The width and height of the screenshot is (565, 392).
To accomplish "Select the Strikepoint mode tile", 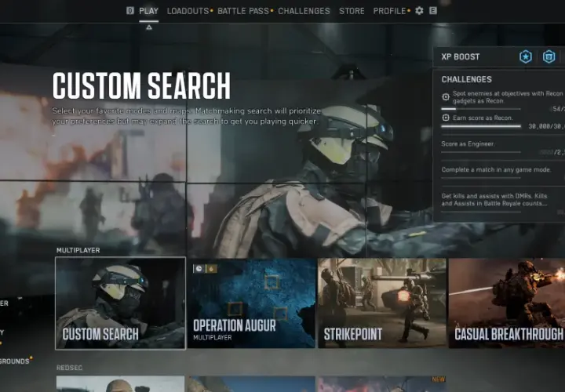I will [x=382, y=303].
